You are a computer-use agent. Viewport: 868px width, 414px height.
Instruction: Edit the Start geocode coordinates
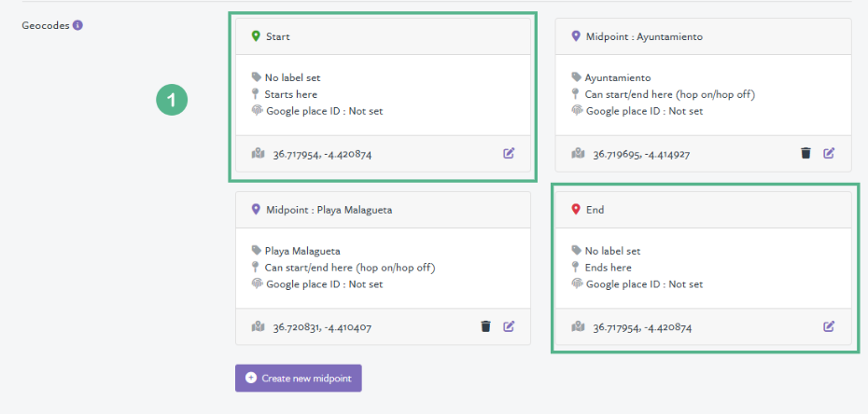(x=509, y=154)
